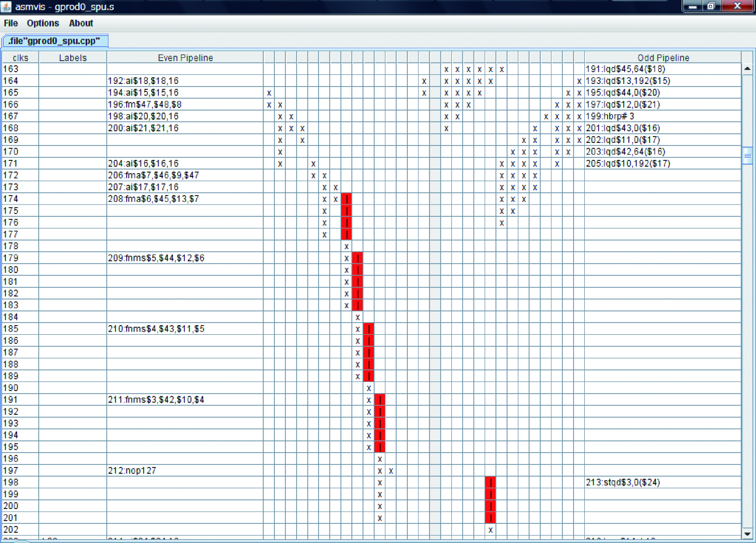Click the scrollbar up arrow
Screen dimensions: 756x543
click(x=747, y=69)
